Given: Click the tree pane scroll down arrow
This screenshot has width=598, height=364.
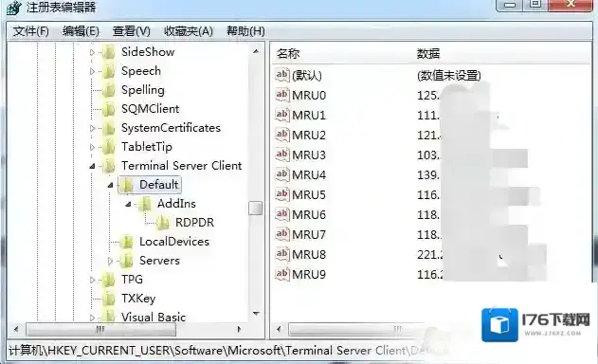Looking at the screenshot, I should pyautogui.click(x=256, y=314).
